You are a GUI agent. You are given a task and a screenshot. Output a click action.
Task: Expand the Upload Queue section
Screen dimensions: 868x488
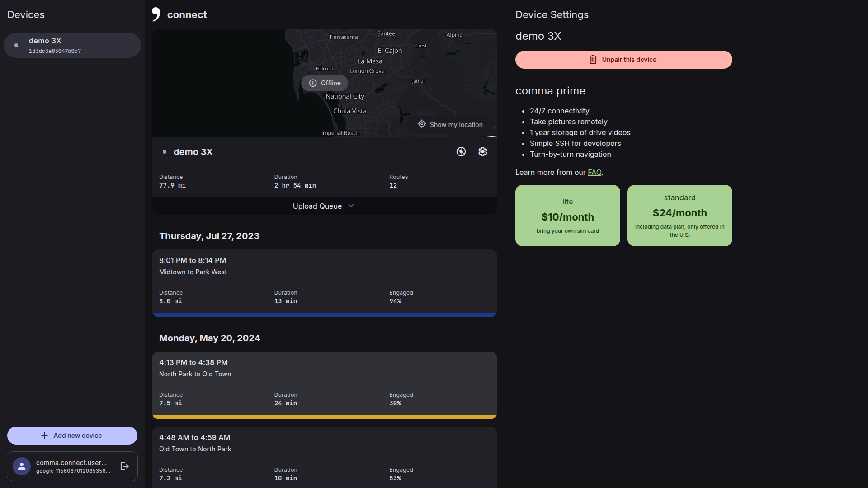pos(317,206)
